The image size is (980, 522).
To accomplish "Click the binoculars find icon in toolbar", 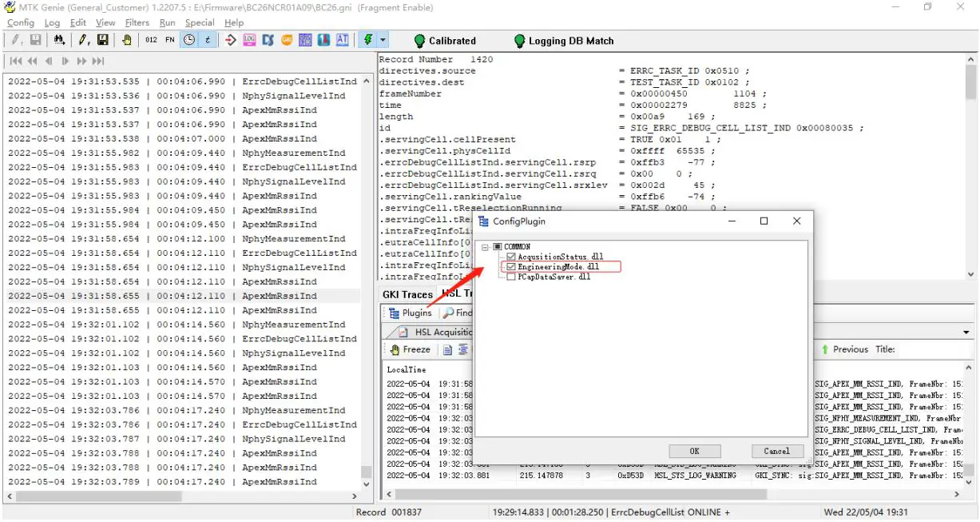I will [x=58, y=40].
